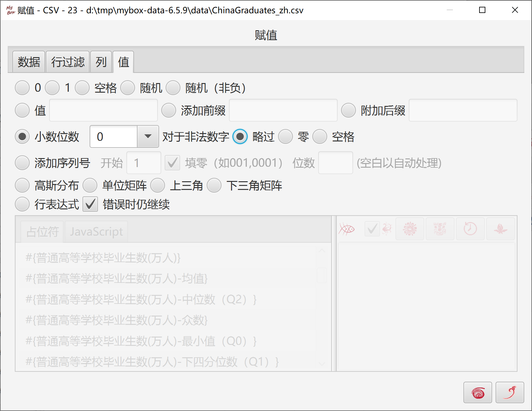This screenshot has width=532, height=411.
Task: Toggle the 错误时仍继续 checkbox
Action: click(90, 204)
